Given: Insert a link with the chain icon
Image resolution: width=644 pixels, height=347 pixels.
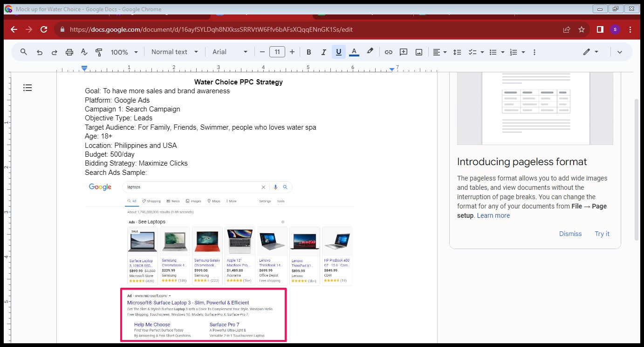Looking at the screenshot, I should tap(388, 52).
